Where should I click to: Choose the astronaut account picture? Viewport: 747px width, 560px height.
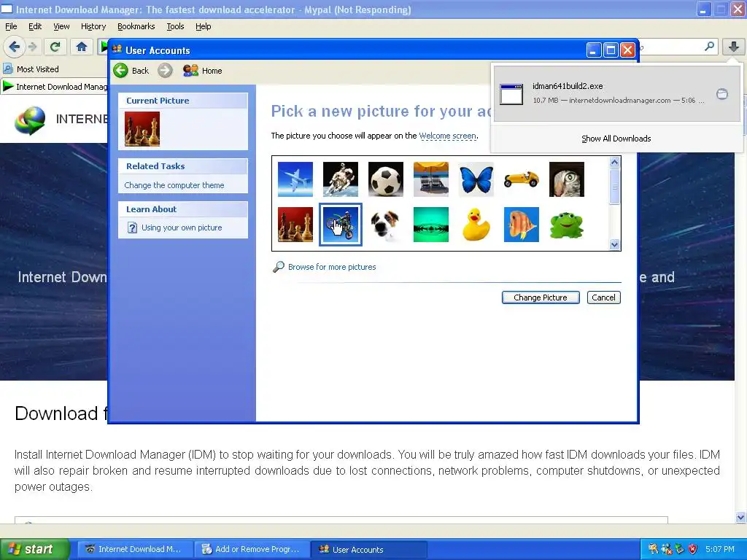[340, 179]
